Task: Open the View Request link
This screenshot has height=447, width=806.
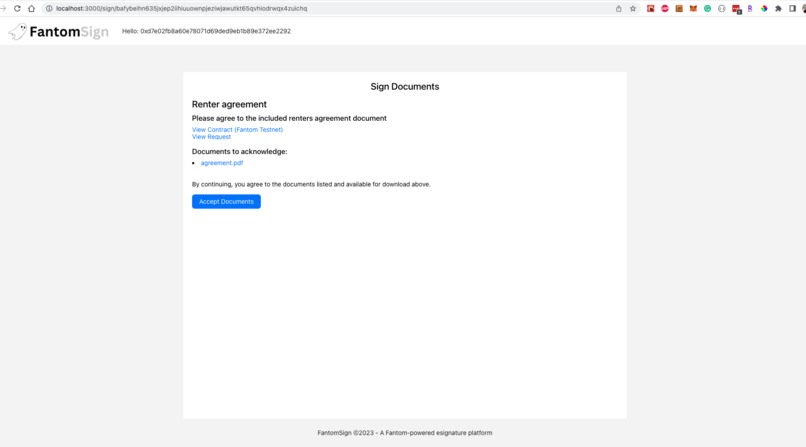Action: pos(211,137)
